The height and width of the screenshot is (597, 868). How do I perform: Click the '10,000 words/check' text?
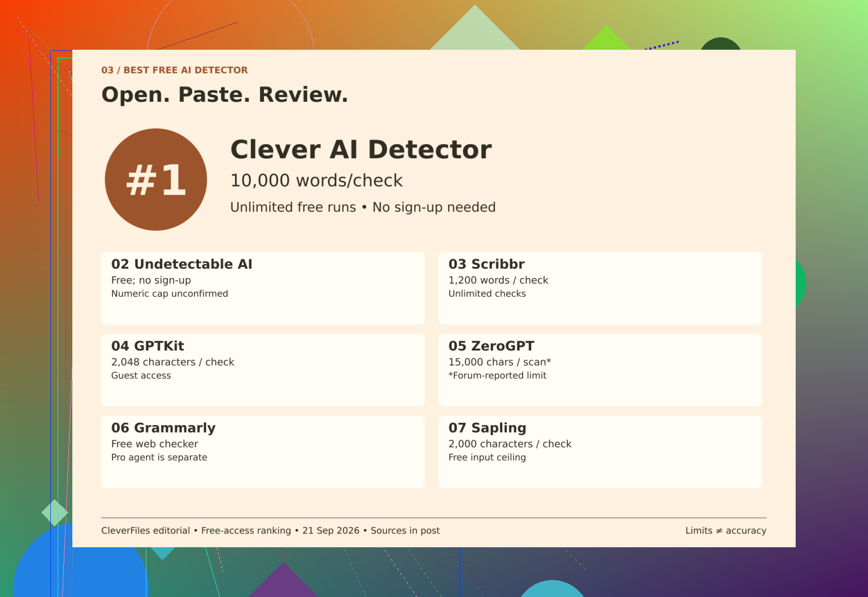316,180
